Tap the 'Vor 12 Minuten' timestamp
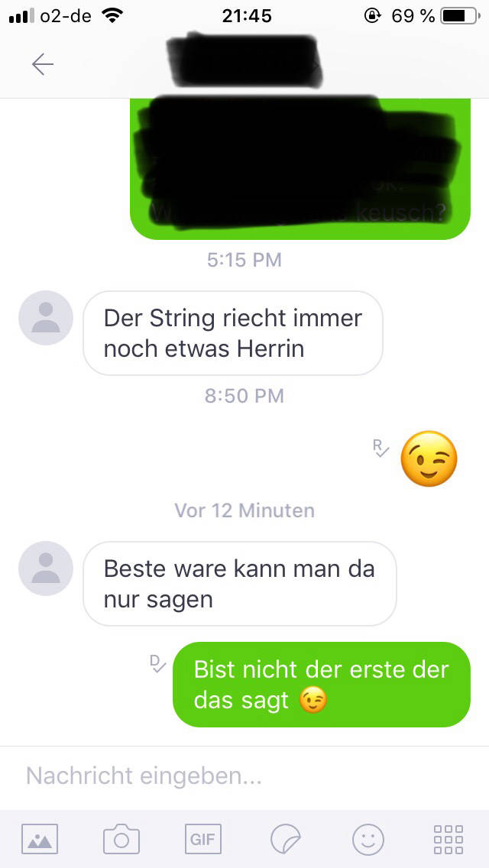489x868 pixels. pyautogui.click(x=244, y=510)
